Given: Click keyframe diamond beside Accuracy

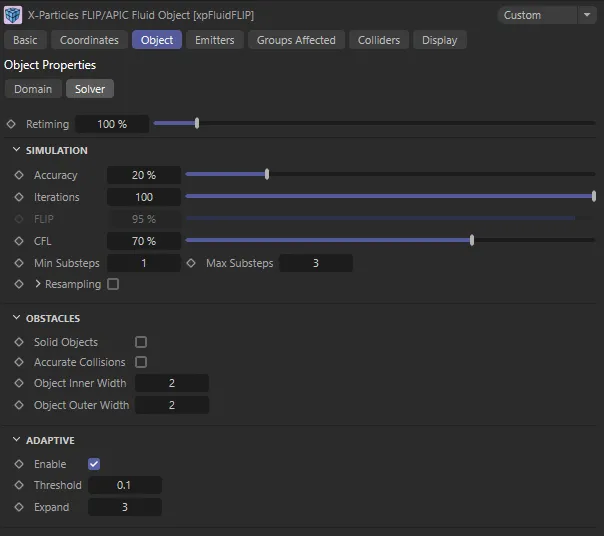Looking at the screenshot, I should 19,175.
